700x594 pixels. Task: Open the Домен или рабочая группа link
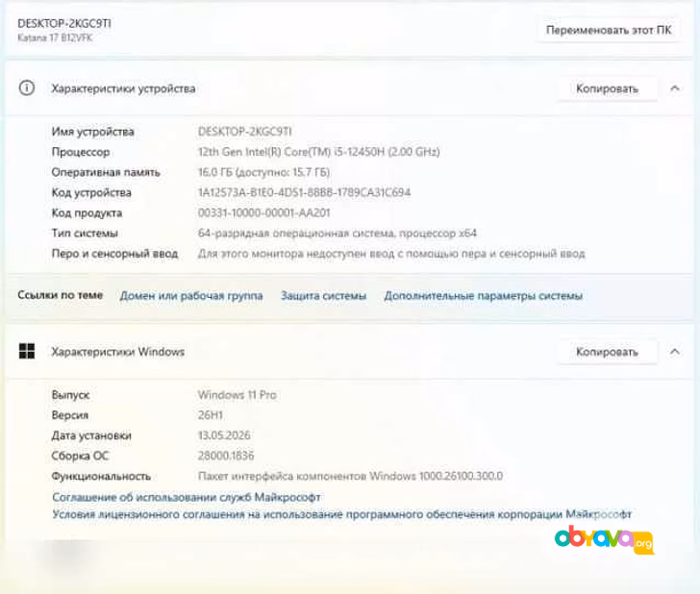click(191, 296)
